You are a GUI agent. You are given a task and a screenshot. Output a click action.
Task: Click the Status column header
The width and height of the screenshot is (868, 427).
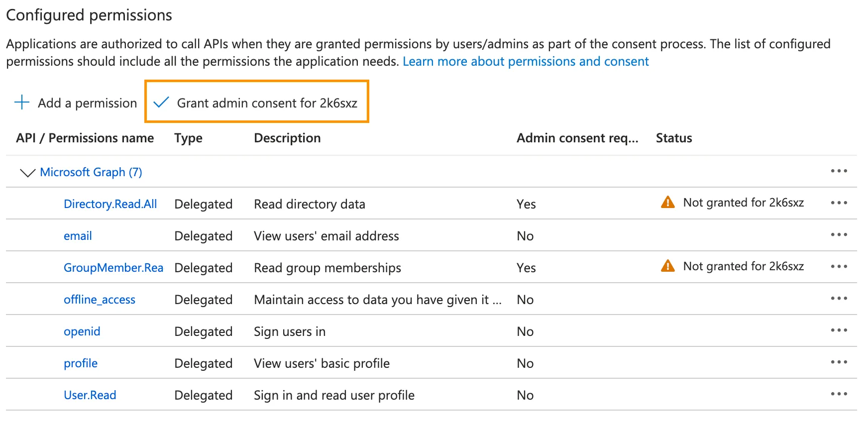pos(673,138)
